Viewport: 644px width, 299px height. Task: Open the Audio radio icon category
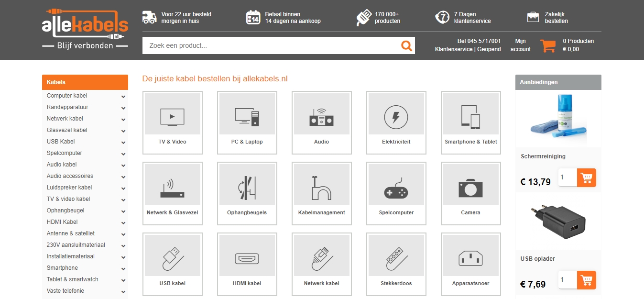pos(322,122)
